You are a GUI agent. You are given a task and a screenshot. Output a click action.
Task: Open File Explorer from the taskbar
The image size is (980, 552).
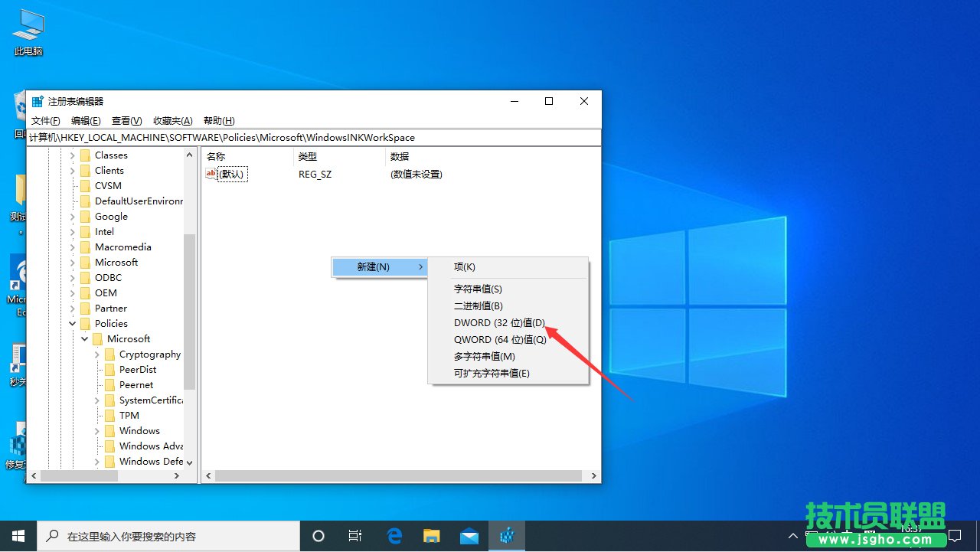tap(431, 535)
